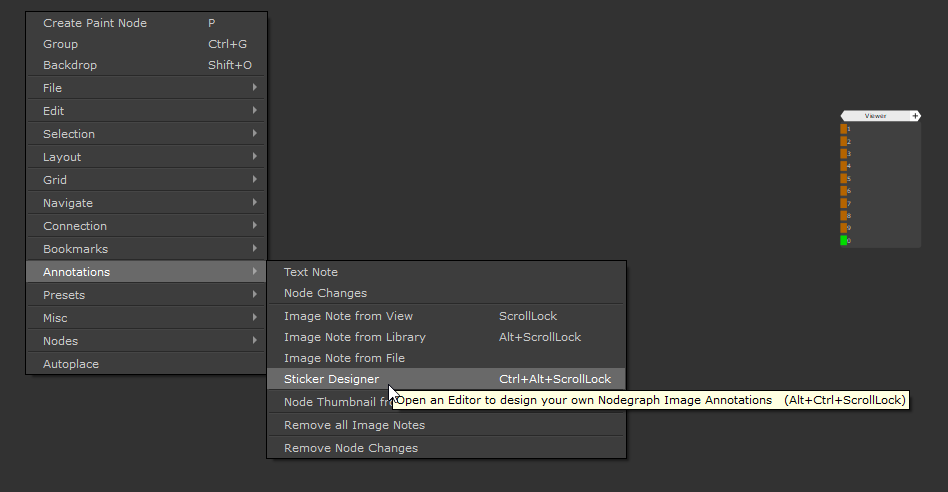Click orange input slot 1 on Viewer
Screen dimensions: 948x492
tap(844, 129)
